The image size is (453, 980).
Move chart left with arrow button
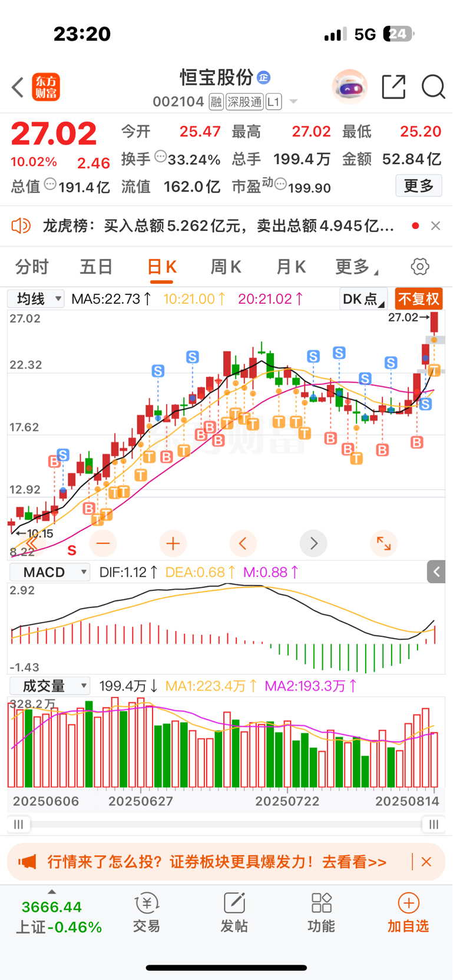coord(243,543)
